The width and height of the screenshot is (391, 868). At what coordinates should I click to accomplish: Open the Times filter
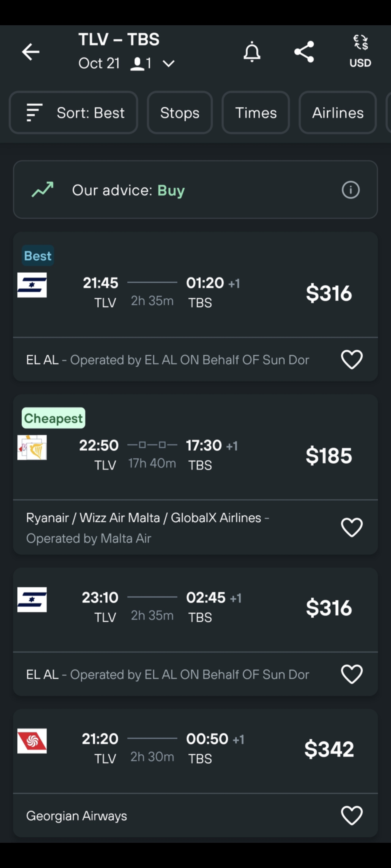click(256, 113)
